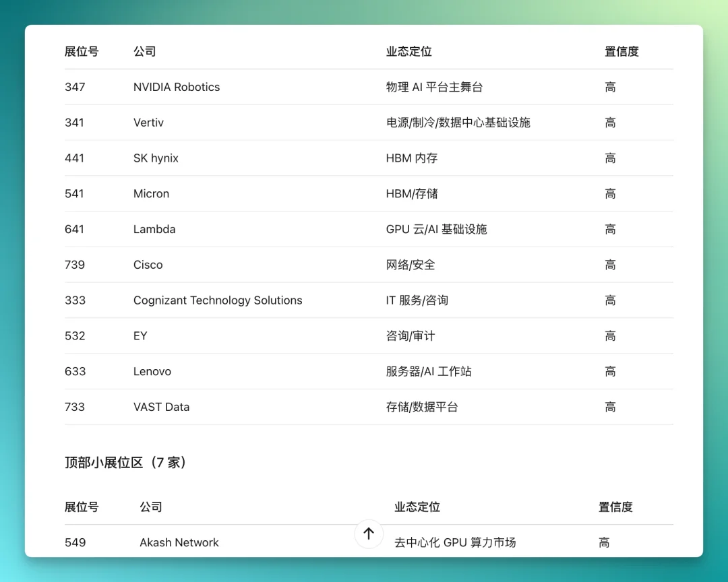This screenshot has width=728, height=582.
Task: Select booth number 549
Action: click(x=75, y=542)
